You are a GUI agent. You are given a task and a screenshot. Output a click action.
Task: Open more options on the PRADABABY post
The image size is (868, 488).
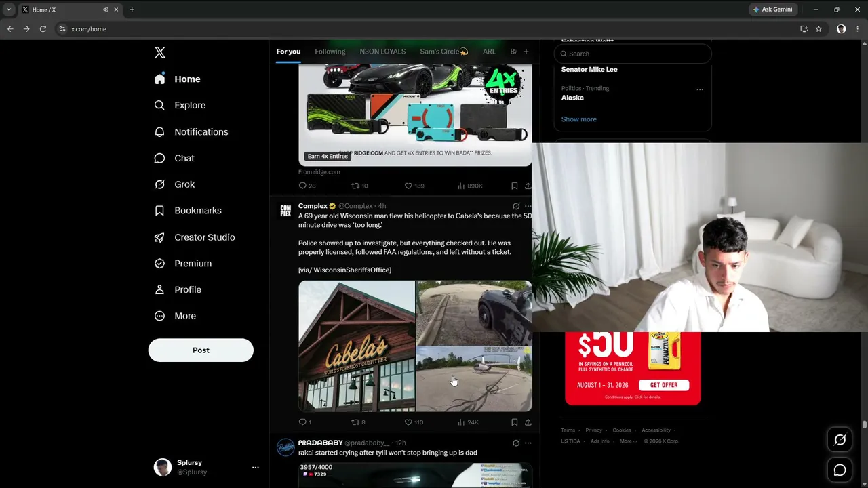[x=528, y=443]
